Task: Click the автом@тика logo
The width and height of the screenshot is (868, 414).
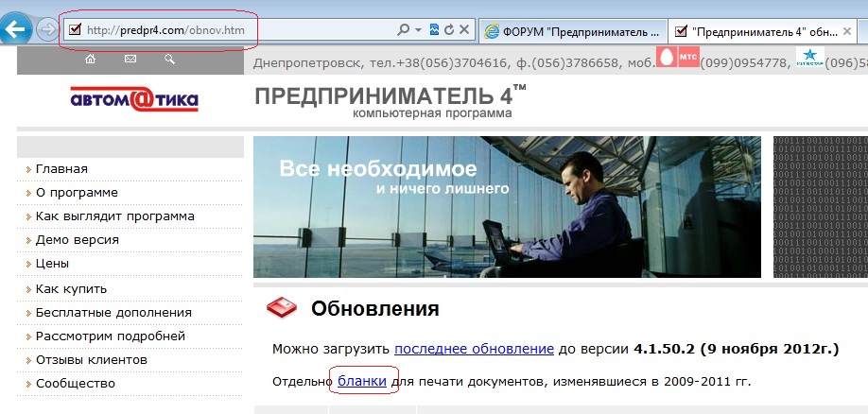Action: [134, 99]
